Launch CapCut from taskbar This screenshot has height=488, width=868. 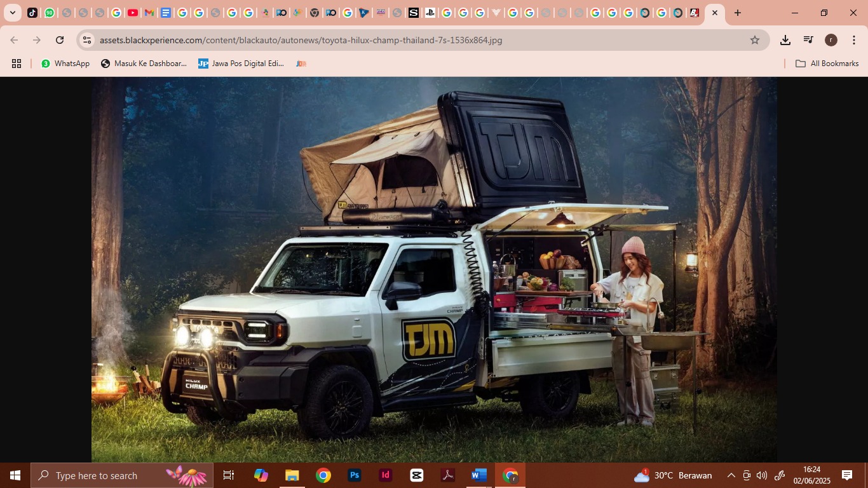tap(417, 475)
